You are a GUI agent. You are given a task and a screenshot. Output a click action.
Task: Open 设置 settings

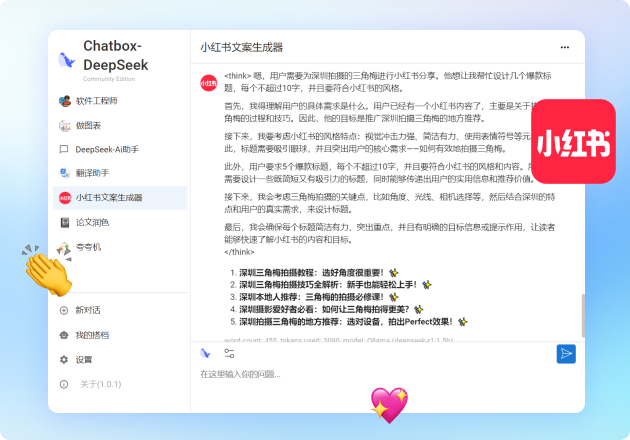(83, 359)
